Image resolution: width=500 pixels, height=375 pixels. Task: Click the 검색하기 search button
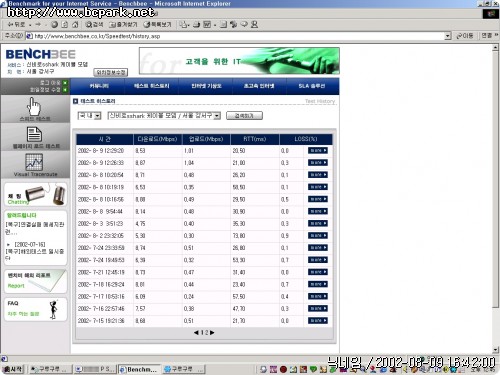point(244,116)
